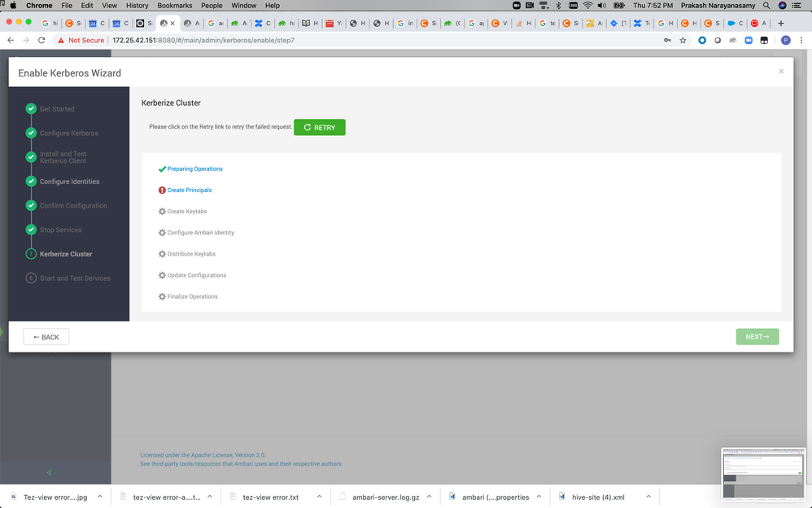
Task: Click the gear icon beside Distribute Keytabs
Action: pos(162,254)
